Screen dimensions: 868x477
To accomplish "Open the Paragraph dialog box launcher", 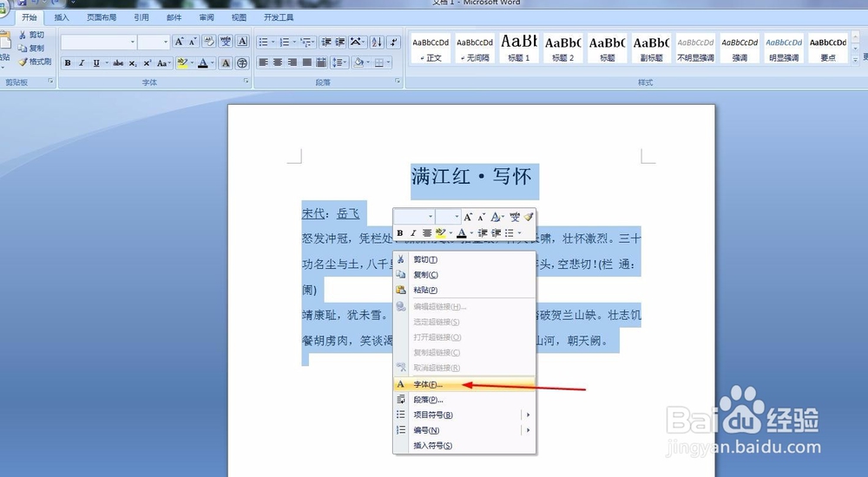I will click(398, 82).
